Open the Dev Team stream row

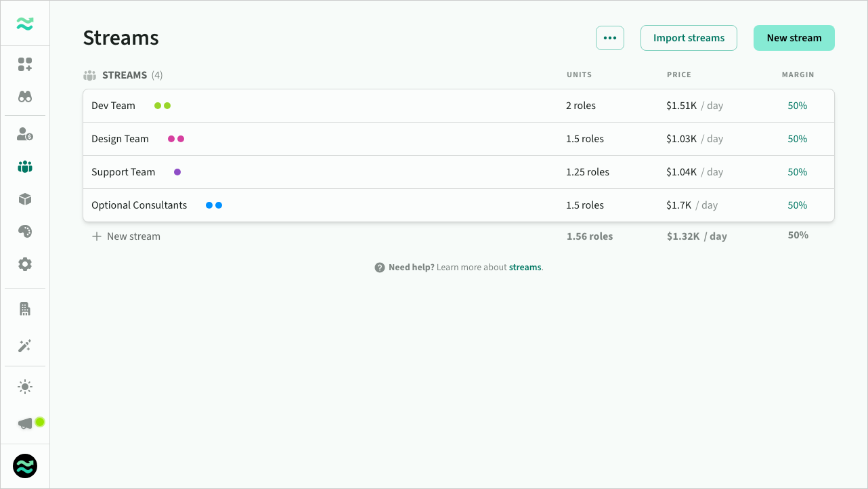114,106
